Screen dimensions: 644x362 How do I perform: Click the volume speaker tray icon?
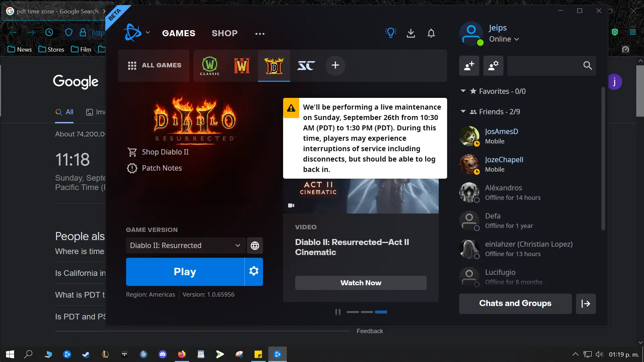(x=599, y=354)
